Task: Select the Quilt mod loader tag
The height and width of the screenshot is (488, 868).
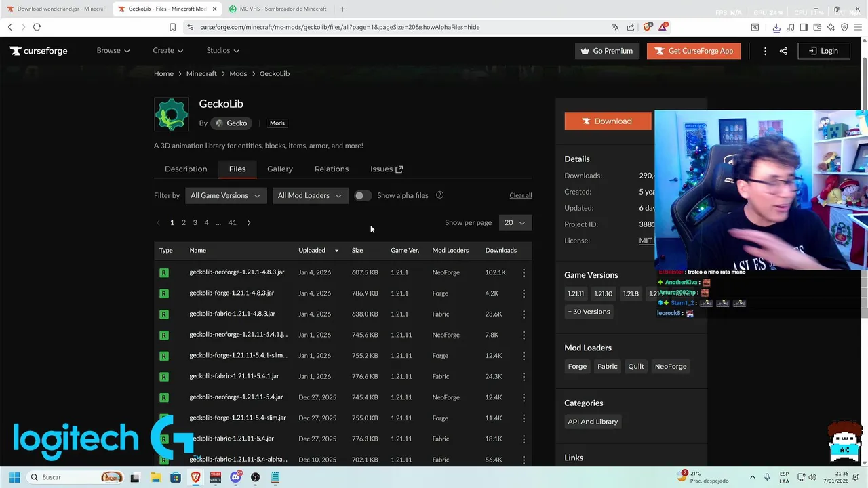Action: point(636,367)
